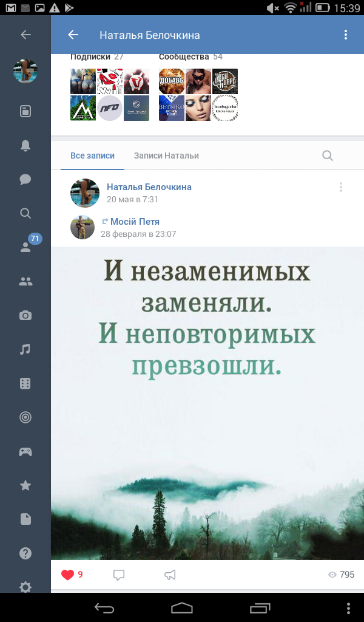This screenshot has width=364, height=622.
Task: Open messages chat bubble in sidebar
Action: point(25,180)
